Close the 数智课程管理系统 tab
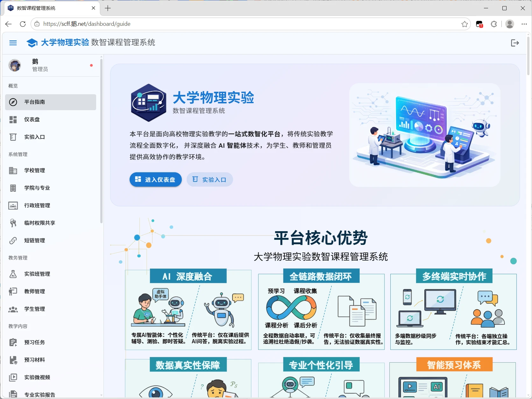Image resolution: width=532 pixels, height=399 pixels. click(x=93, y=8)
